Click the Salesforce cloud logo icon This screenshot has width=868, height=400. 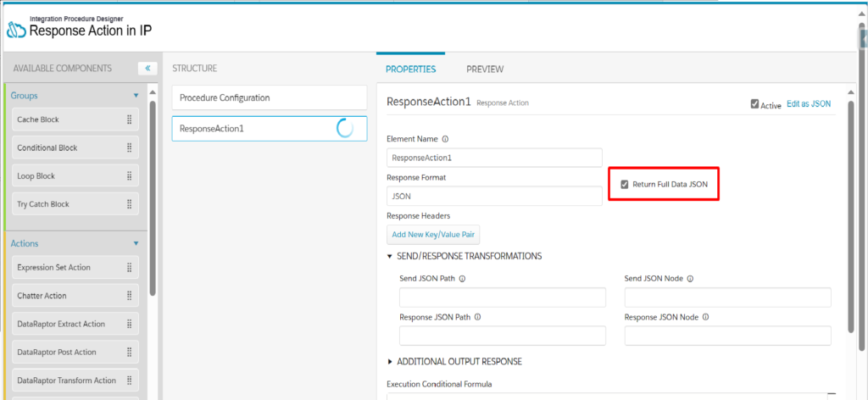point(15,30)
